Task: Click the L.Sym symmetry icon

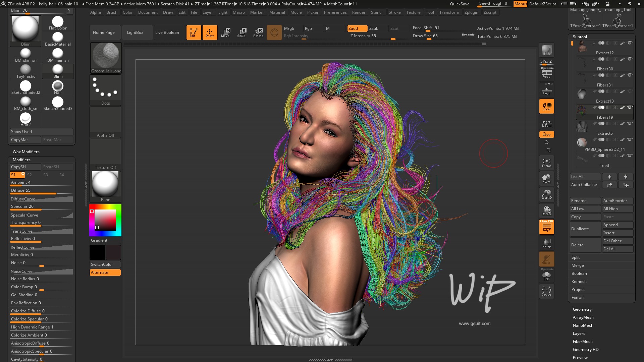Action: pyautogui.click(x=546, y=122)
